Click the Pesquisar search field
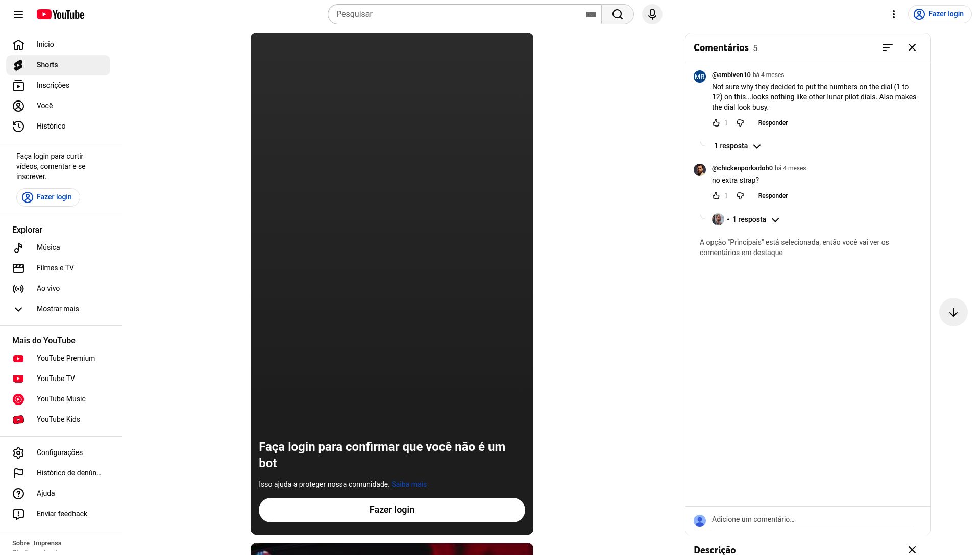This screenshot has width=980, height=555. click(x=457, y=14)
